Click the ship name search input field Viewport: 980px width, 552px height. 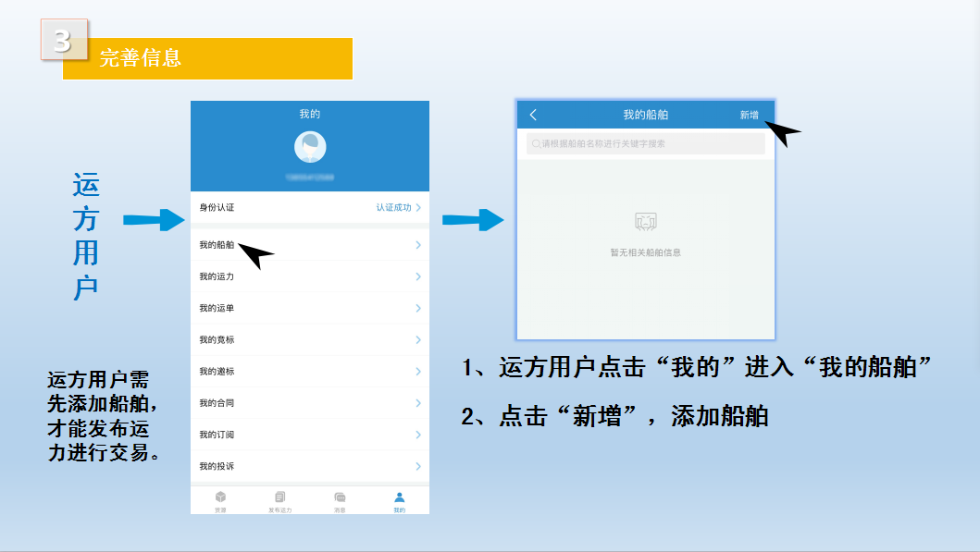[648, 144]
